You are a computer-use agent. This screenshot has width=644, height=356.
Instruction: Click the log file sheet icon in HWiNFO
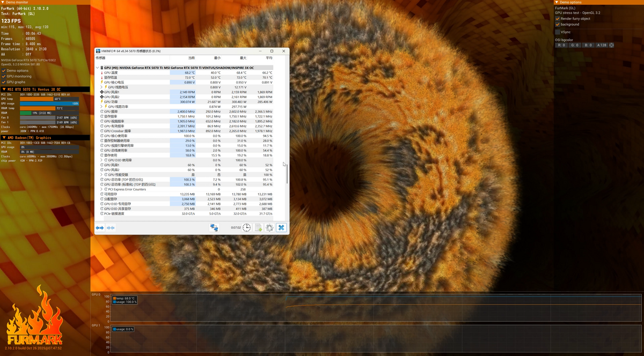(x=258, y=228)
